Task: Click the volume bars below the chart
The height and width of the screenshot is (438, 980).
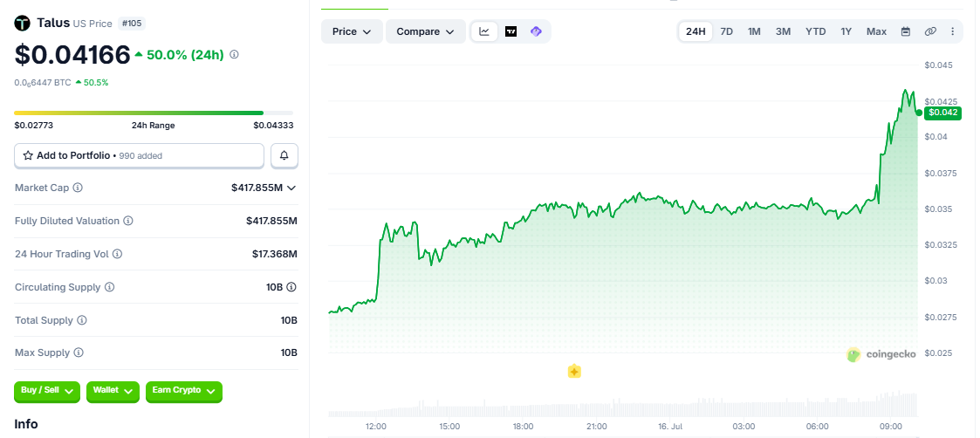Action: pyautogui.click(x=622, y=405)
